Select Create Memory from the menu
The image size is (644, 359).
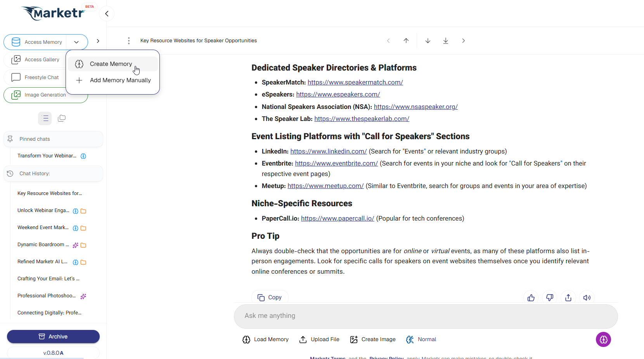coord(113,64)
